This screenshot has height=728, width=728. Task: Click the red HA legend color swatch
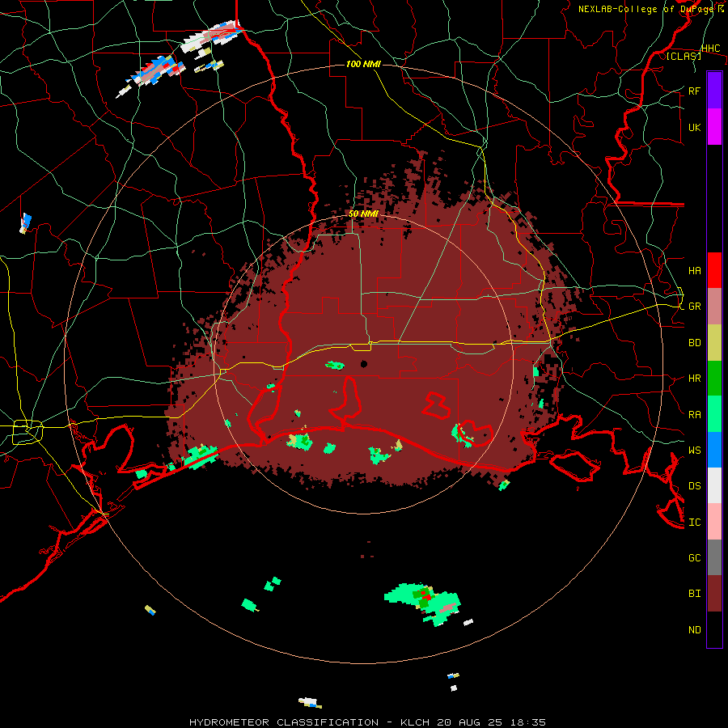click(714, 270)
